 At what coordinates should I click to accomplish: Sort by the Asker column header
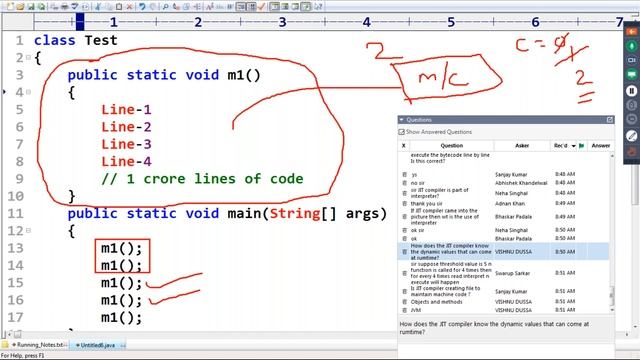pos(522,145)
